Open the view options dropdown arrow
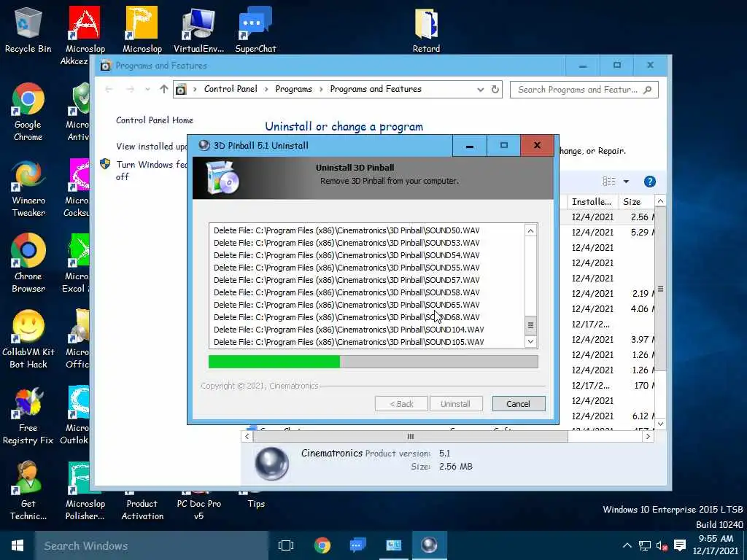The image size is (747, 560). 626,182
